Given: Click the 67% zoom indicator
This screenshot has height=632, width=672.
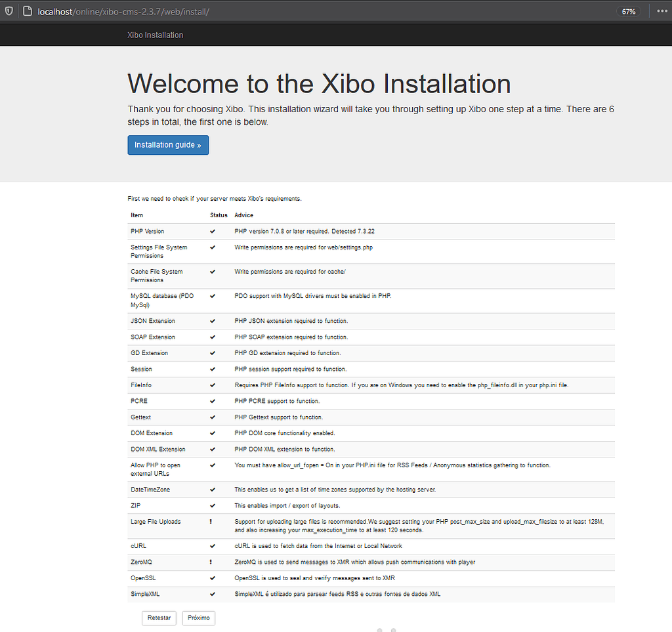Looking at the screenshot, I should point(629,11).
